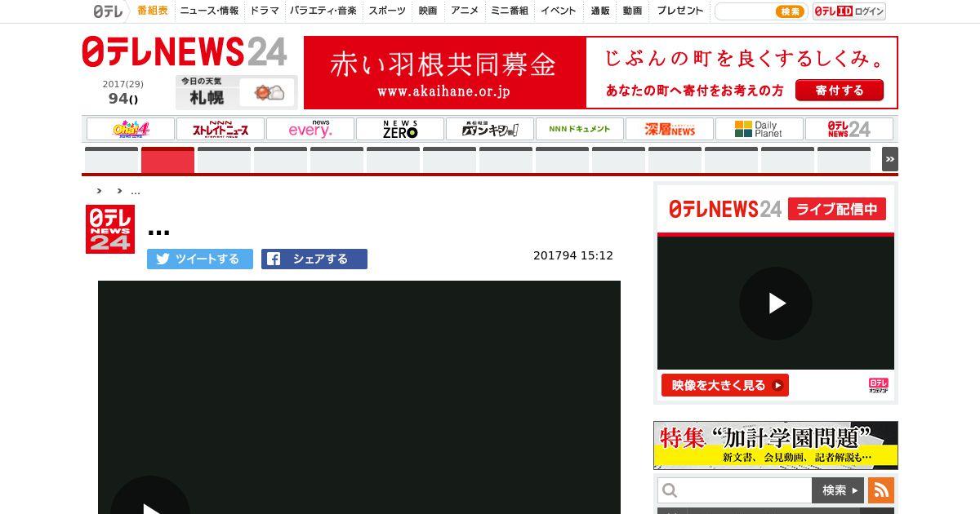The image size is (980, 514).
Task: Open the アニメ menu item
Action: coord(465,11)
